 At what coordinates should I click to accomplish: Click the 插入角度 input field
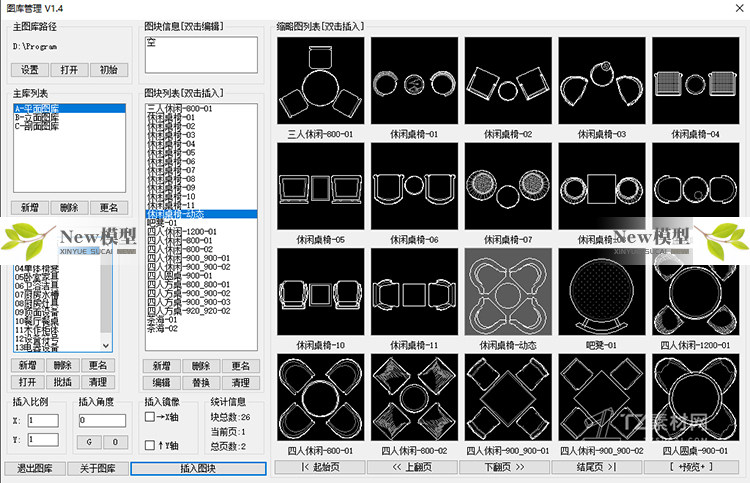point(102,420)
